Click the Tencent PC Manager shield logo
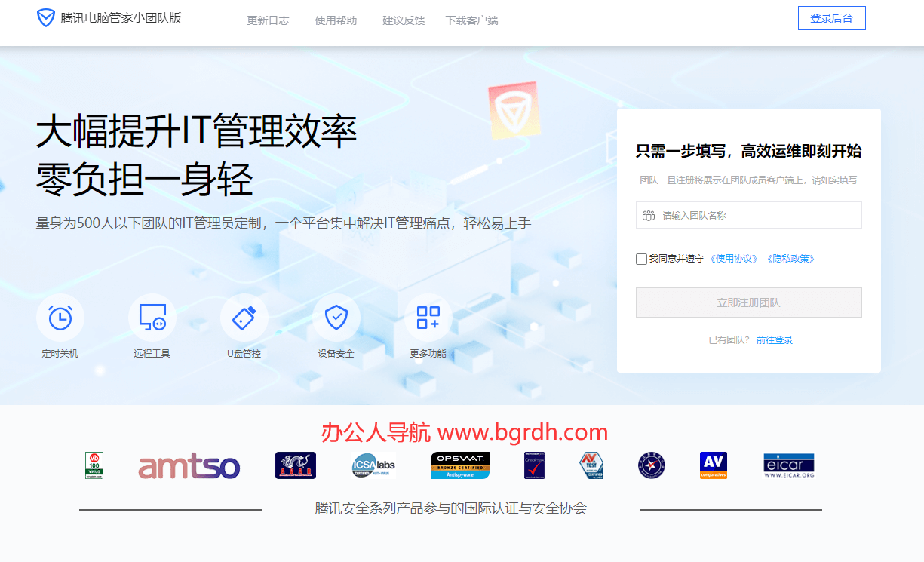 click(x=46, y=18)
